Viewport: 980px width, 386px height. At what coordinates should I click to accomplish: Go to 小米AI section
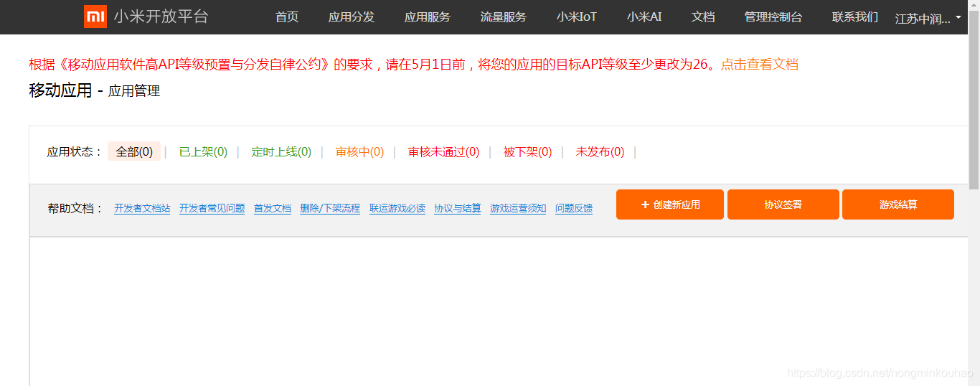(644, 17)
